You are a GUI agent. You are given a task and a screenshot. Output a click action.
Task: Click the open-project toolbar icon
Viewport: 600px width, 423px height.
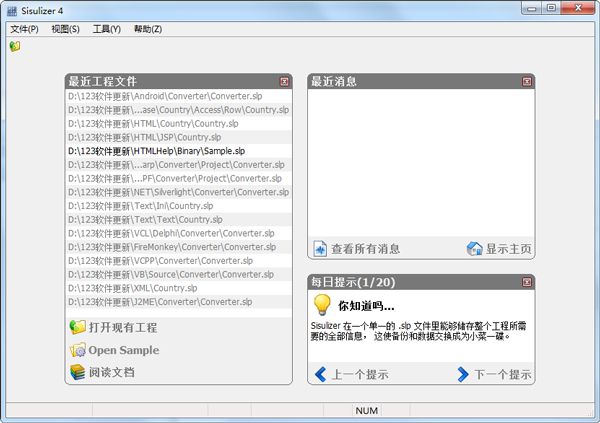tap(15, 46)
